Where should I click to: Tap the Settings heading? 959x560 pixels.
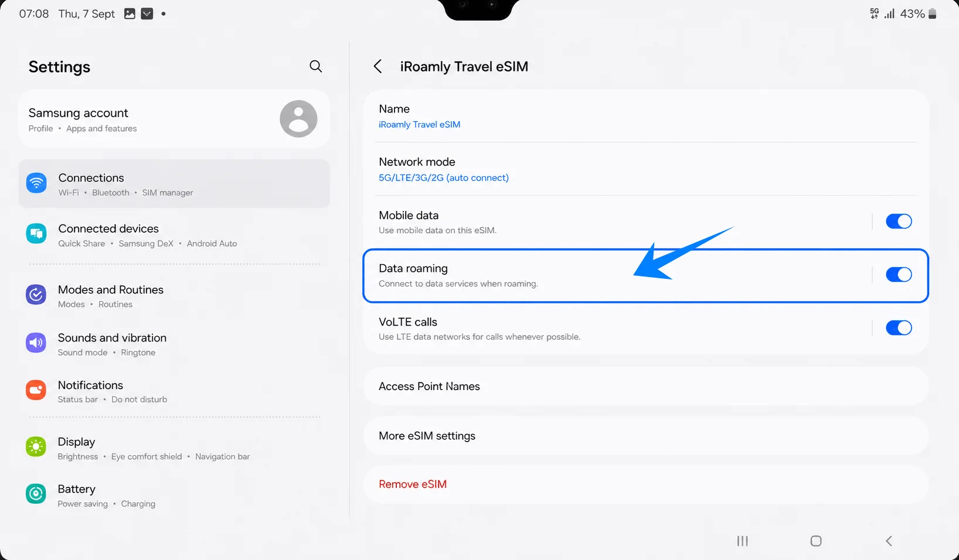59,67
